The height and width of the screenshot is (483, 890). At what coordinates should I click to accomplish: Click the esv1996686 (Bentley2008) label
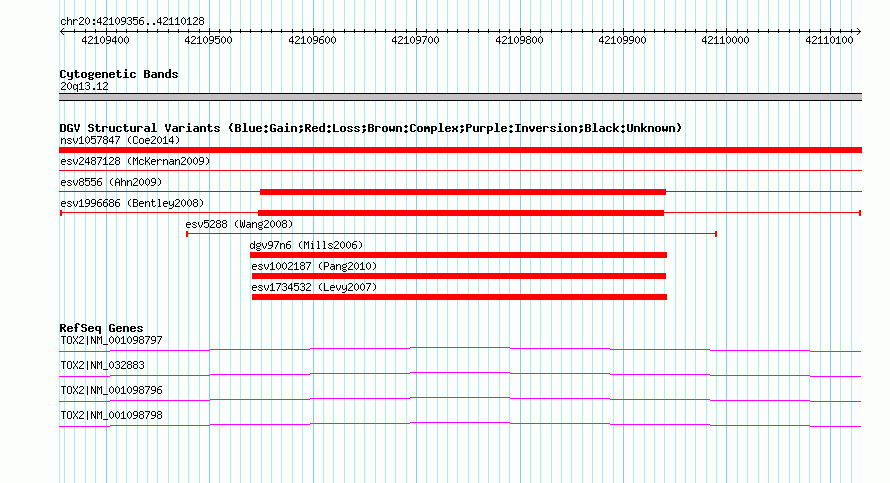click(x=132, y=203)
